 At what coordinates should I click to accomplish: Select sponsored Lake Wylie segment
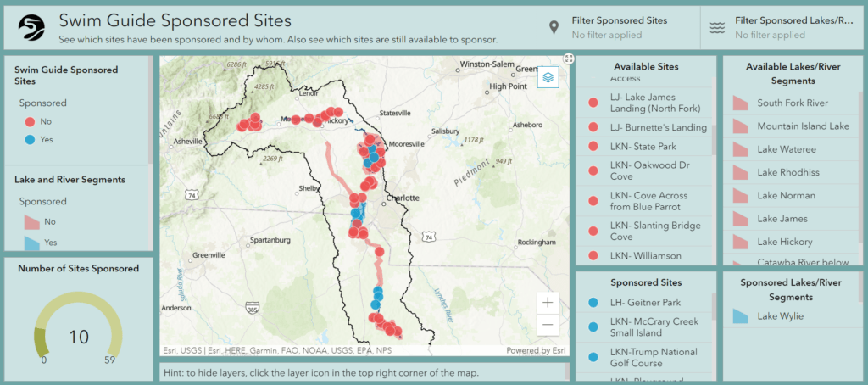(792, 316)
